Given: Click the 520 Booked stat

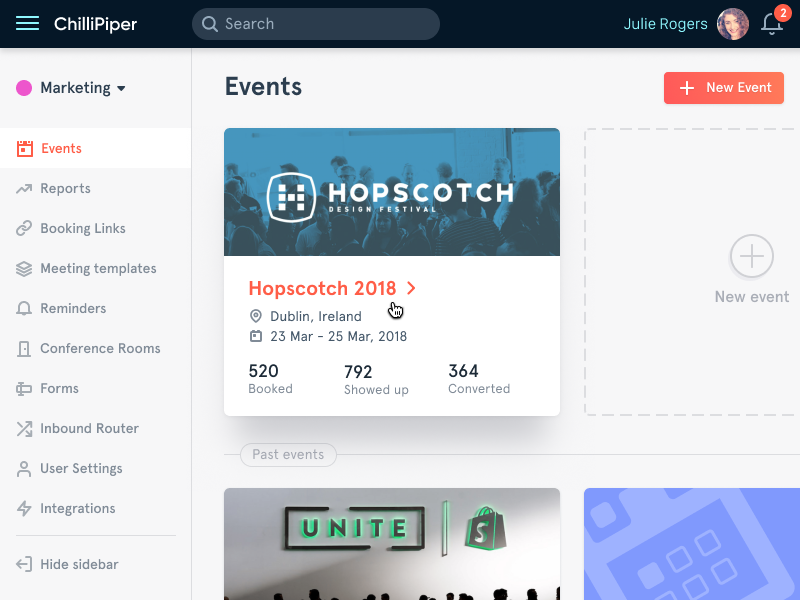Looking at the screenshot, I should point(270,379).
